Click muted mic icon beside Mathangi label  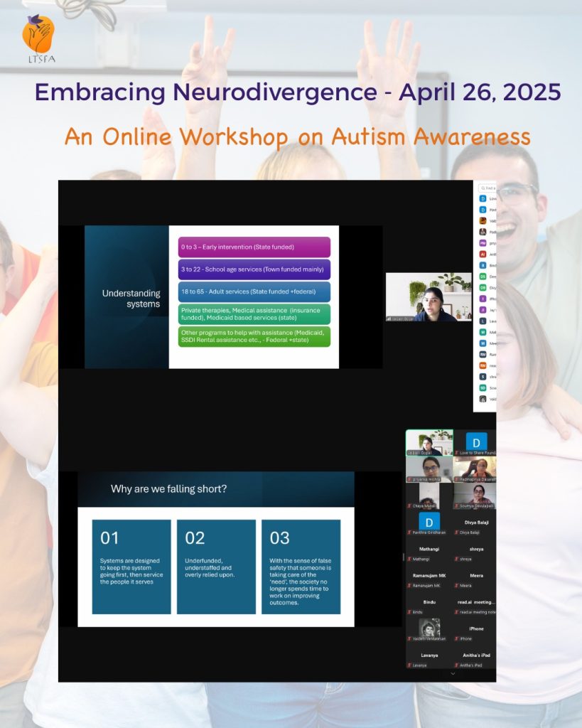pyautogui.click(x=410, y=559)
